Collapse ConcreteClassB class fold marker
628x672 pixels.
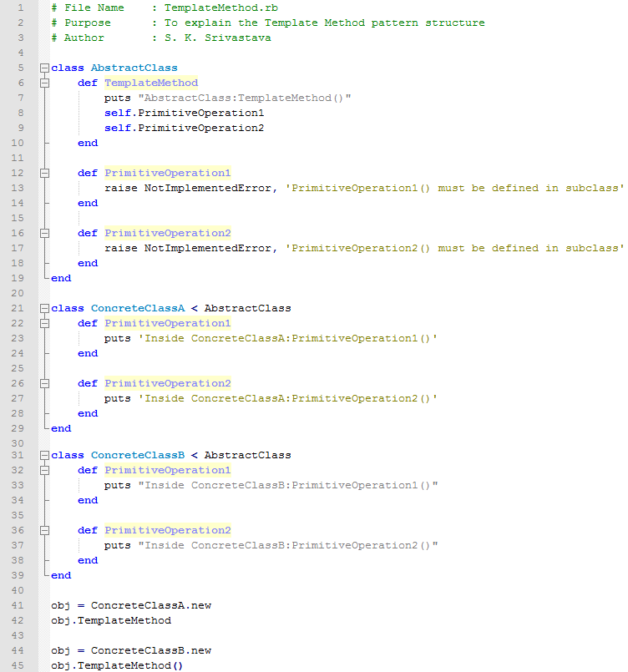click(44, 455)
